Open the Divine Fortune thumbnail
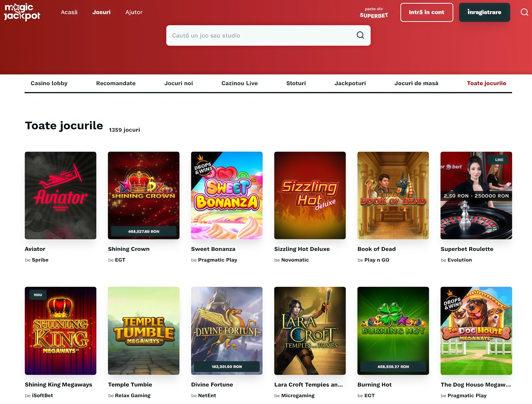Image resolution: width=532 pixels, height=404 pixels. point(227,331)
